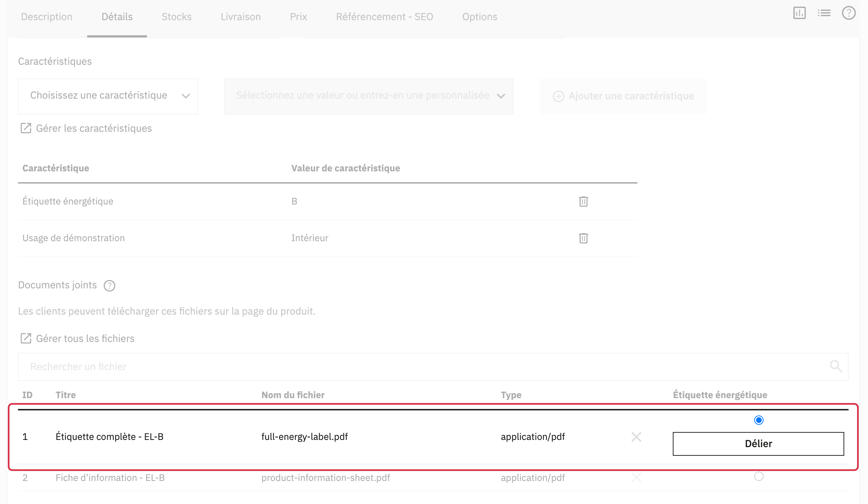Delete the Étiquette énergétique characteristic row
868x504 pixels.
pyautogui.click(x=583, y=201)
